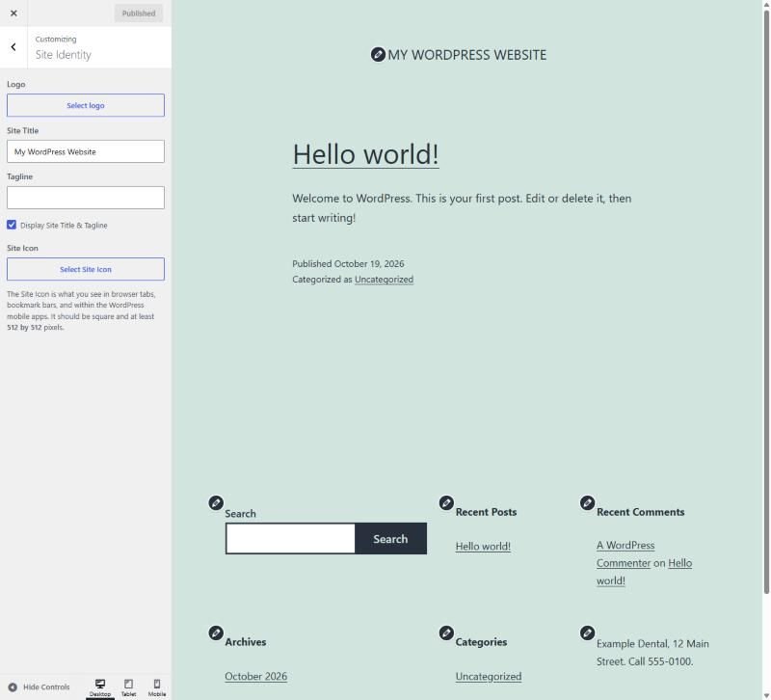Focus the Site Title input field
Image resolution: width=771 pixels, height=700 pixels.
click(x=86, y=151)
